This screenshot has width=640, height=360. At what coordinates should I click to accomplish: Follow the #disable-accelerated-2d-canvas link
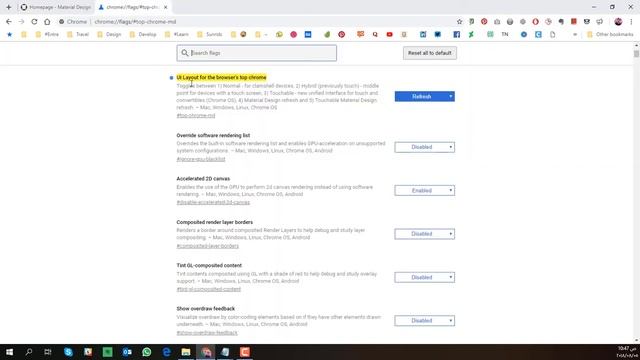click(213, 202)
